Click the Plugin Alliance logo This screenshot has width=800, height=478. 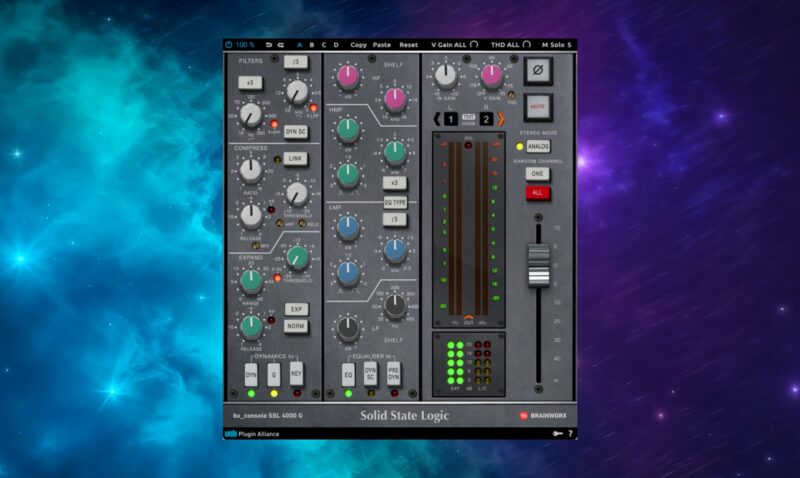(252, 434)
